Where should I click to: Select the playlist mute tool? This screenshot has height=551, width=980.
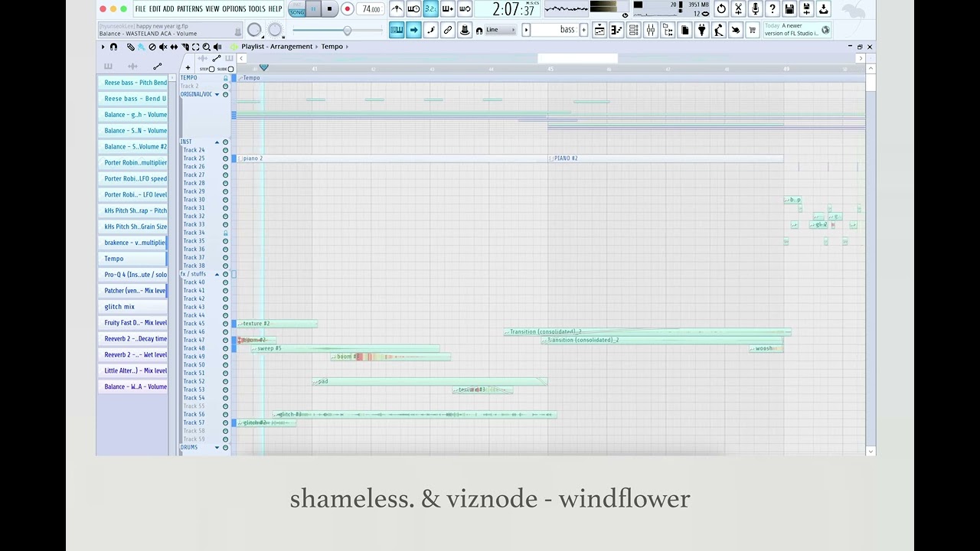[x=163, y=47]
